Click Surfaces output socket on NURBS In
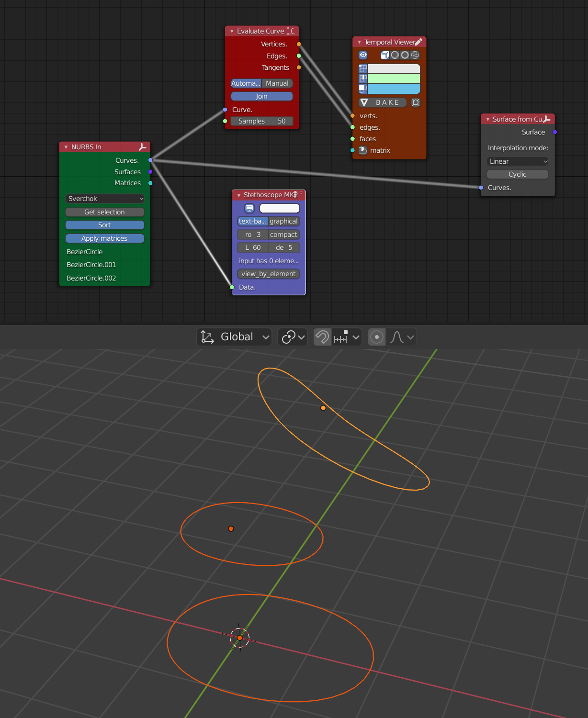 click(x=150, y=171)
